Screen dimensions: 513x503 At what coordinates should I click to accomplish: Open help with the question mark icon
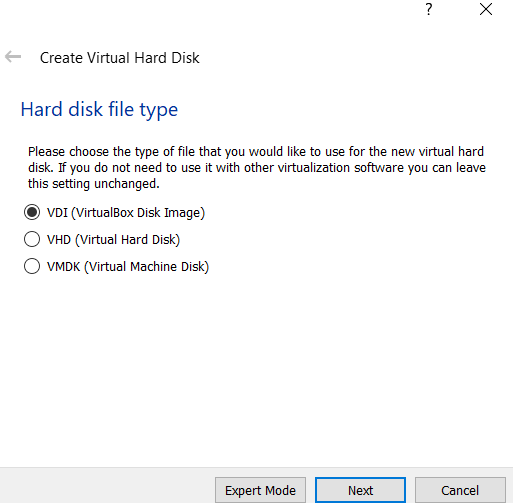(429, 9)
